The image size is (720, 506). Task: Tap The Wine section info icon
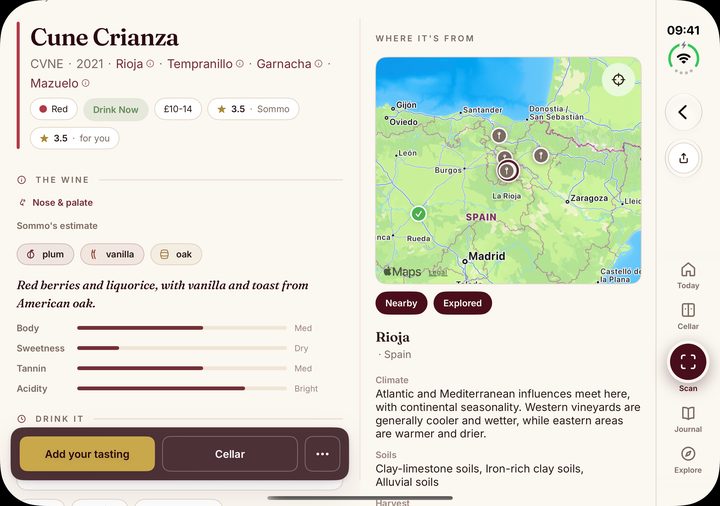pyautogui.click(x=22, y=180)
